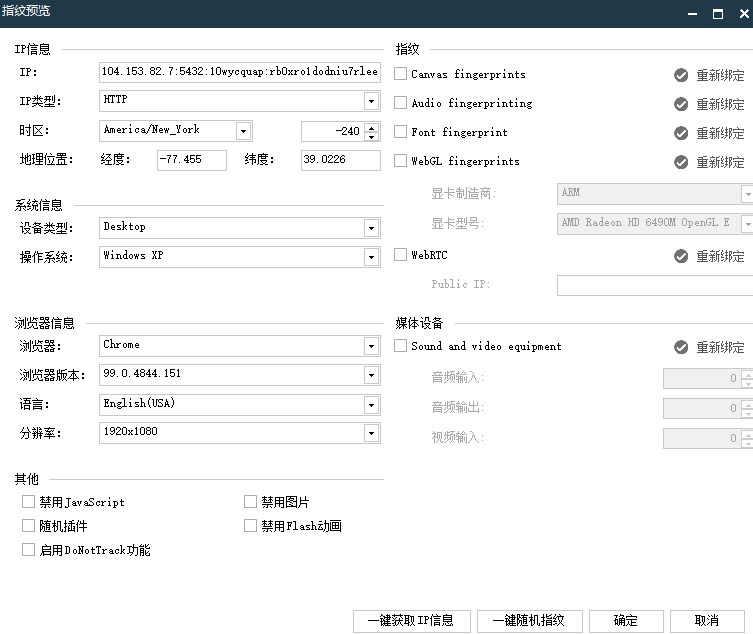Click the Public IP input field
Image resolution: width=753 pixels, height=634 pixels.
tap(655, 285)
